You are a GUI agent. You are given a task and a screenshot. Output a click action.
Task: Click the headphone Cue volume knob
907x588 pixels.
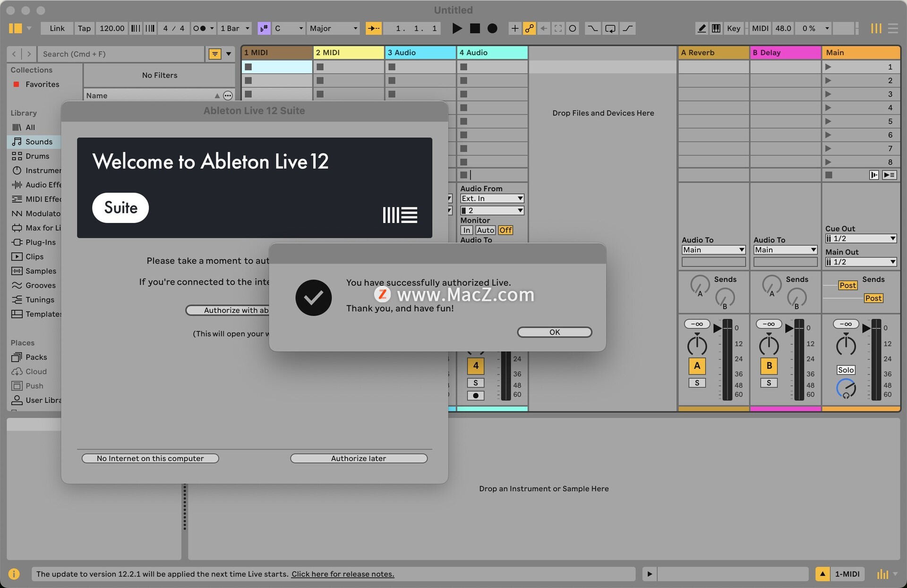click(846, 388)
